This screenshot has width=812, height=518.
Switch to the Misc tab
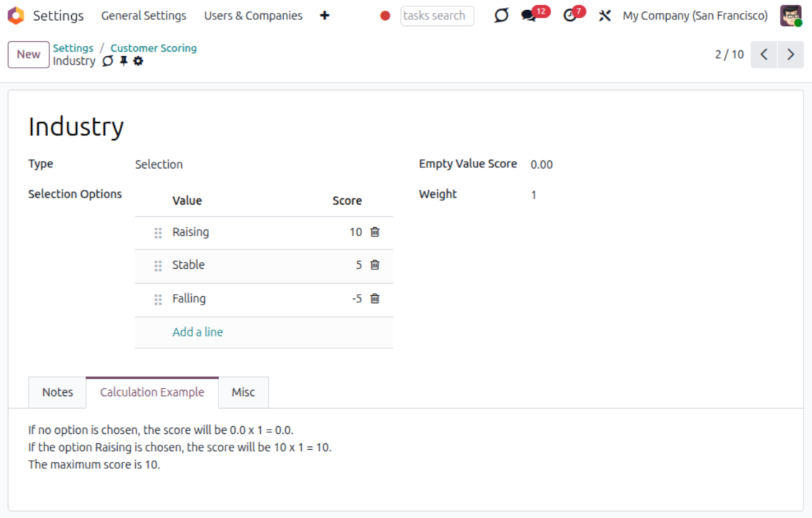tap(243, 392)
